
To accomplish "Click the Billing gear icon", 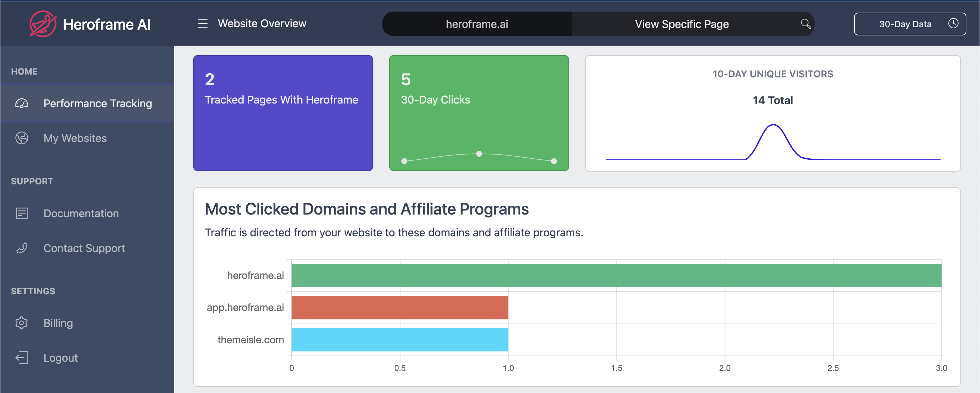I will 22,323.
